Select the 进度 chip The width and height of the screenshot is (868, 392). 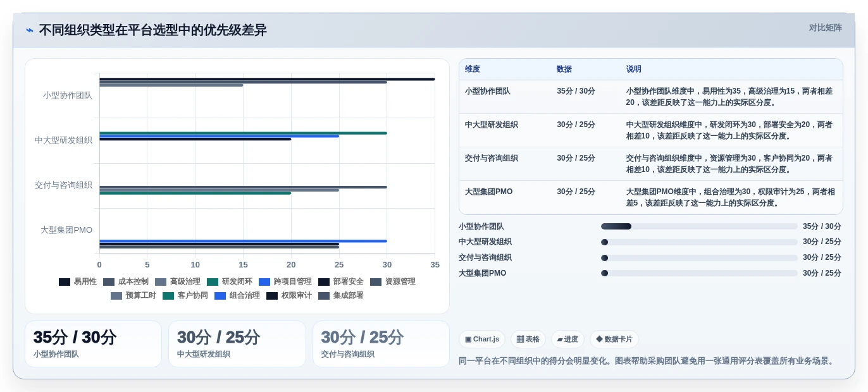567,340
